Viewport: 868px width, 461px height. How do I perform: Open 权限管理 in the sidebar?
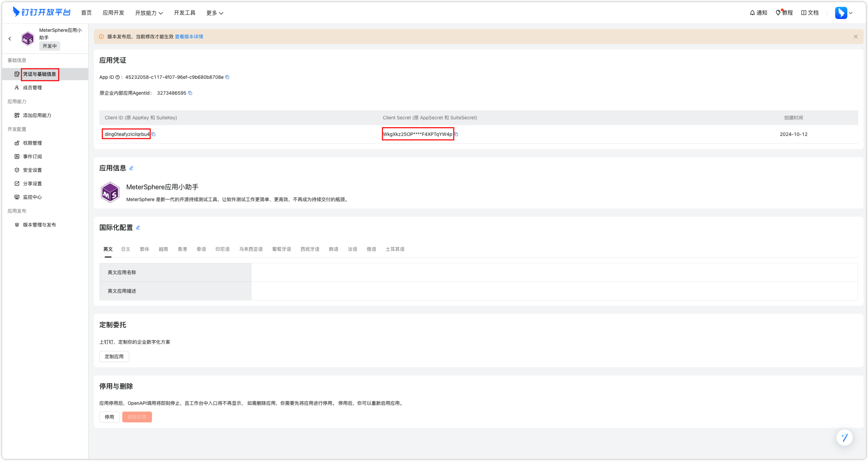tap(32, 143)
